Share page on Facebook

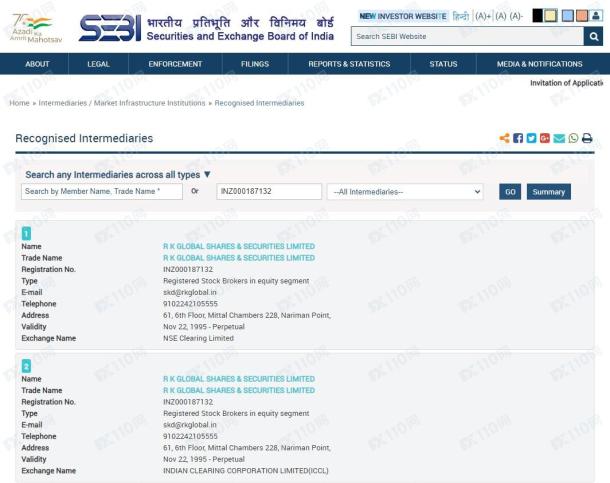click(x=518, y=138)
